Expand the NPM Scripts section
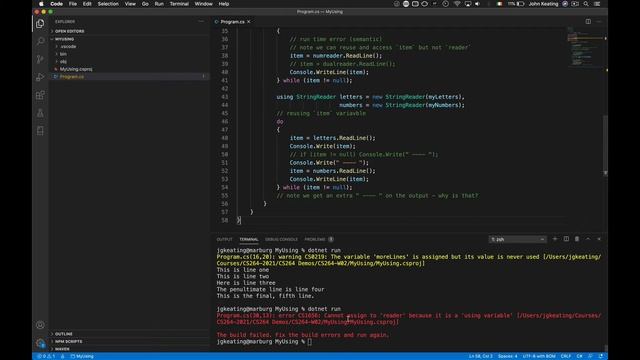Image resolution: width=640 pixels, height=360 pixels. [x=69, y=341]
